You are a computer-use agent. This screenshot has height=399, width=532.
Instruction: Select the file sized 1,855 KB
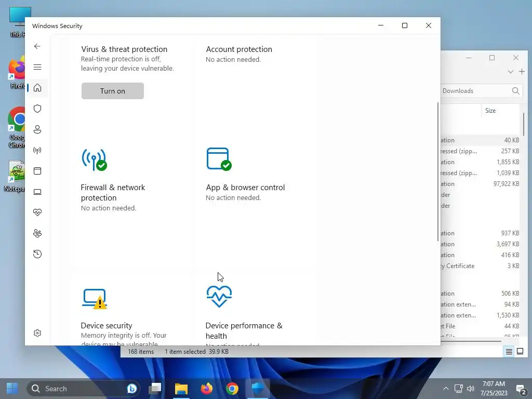pyautogui.click(x=480, y=162)
